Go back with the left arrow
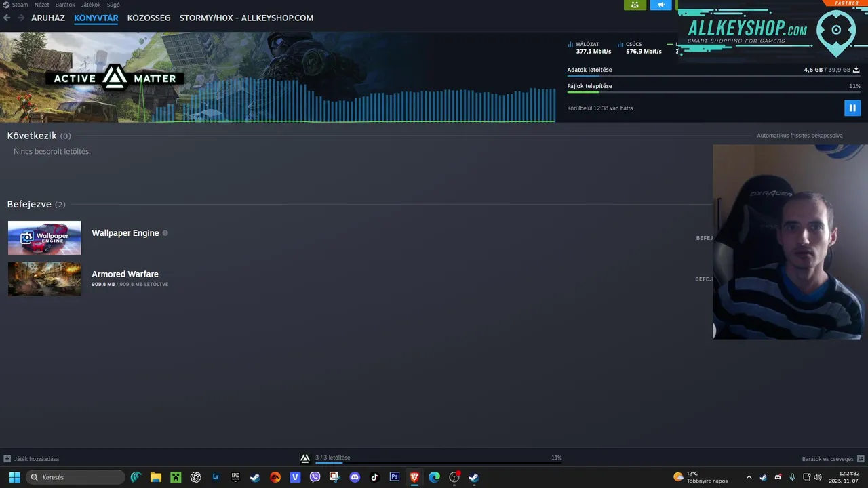868x488 pixels. point(7,18)
